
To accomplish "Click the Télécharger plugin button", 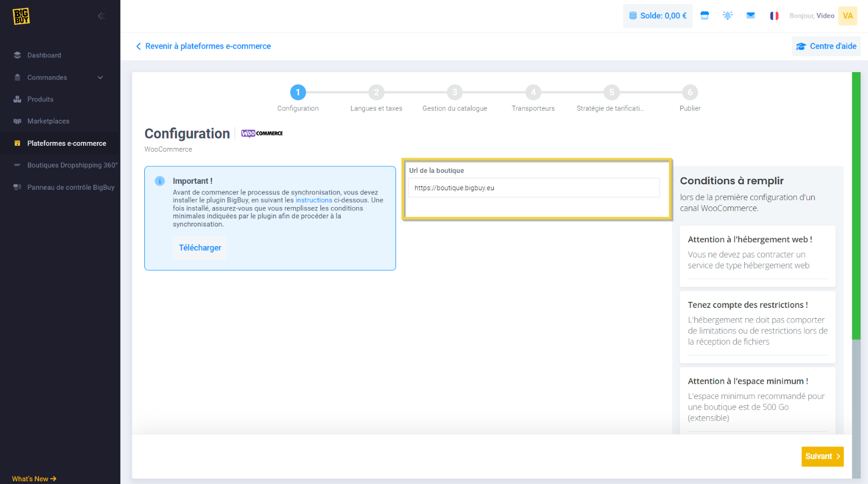I will [x=200, y=248].
